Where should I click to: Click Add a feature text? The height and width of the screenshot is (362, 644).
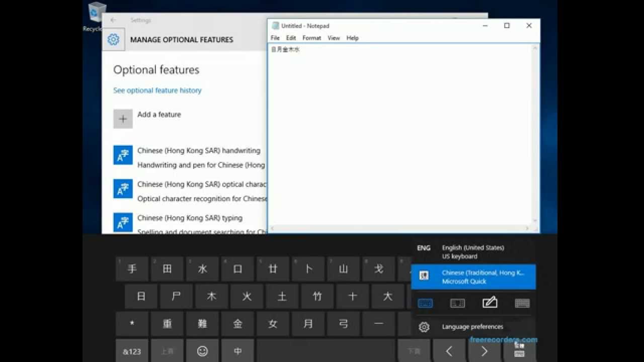pyautogui.click(x=159, y=115)
